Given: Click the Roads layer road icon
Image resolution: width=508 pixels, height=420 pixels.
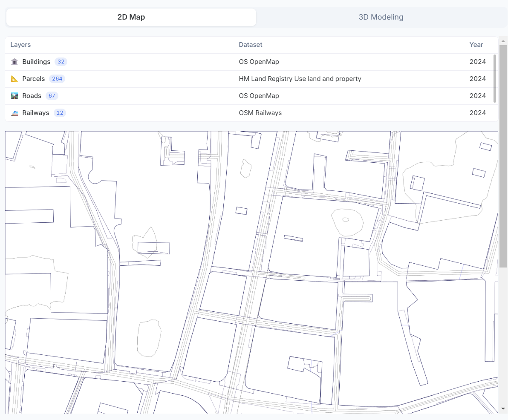Looking at the screenshot, I should pos(14,96).
